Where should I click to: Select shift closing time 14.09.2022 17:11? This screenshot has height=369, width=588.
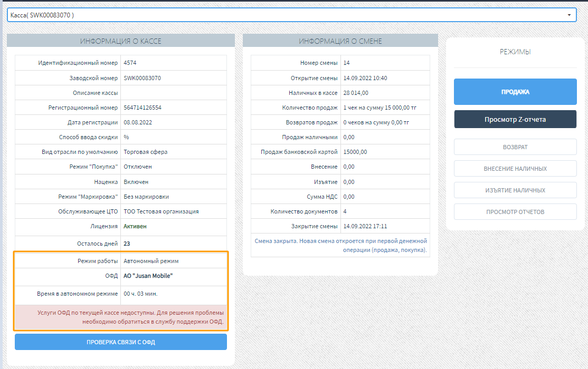(365, 226)
